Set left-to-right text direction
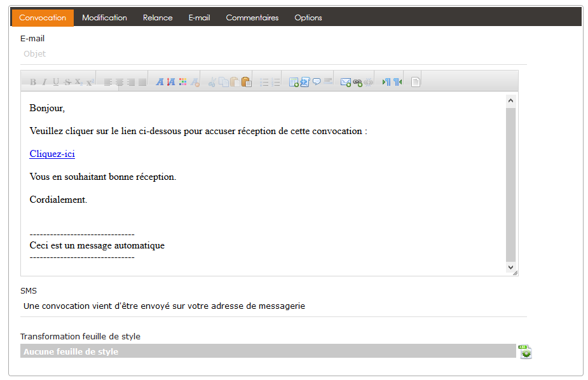 tap(386, 82)
